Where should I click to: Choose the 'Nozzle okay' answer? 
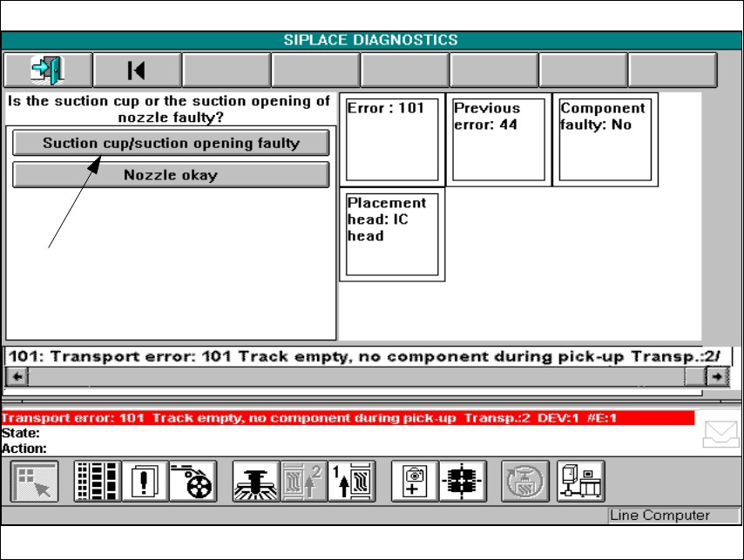tap(171, 175)
